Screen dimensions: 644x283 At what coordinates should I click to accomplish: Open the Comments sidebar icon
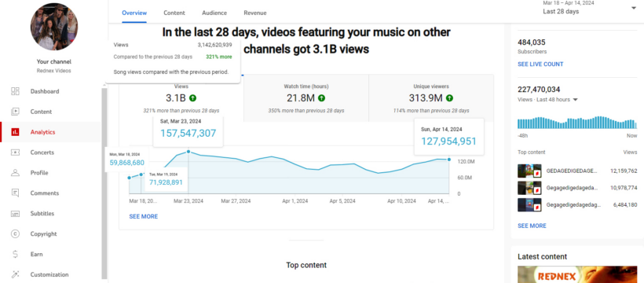point(15,193)
